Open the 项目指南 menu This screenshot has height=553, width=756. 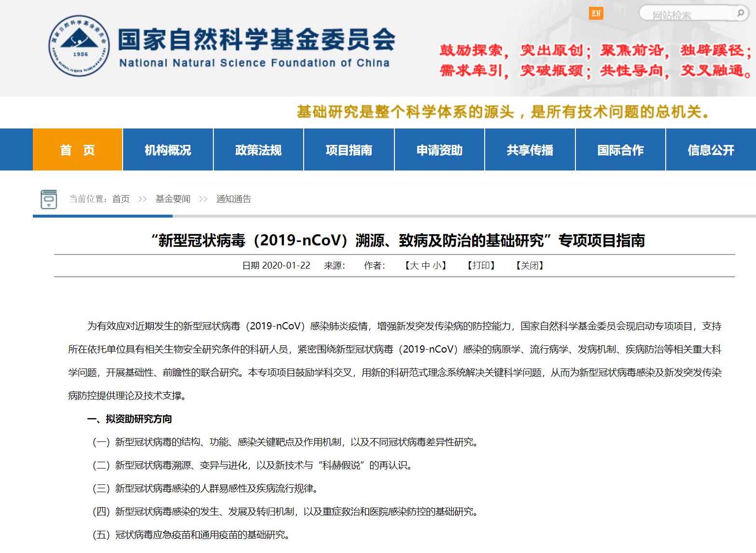[x=349, y=150]
